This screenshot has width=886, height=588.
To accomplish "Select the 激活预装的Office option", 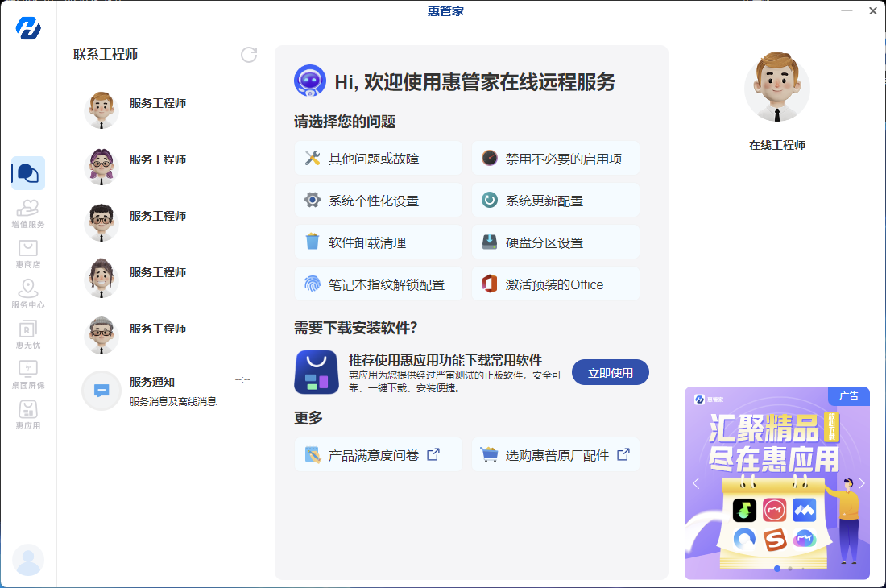I will 556,284.
